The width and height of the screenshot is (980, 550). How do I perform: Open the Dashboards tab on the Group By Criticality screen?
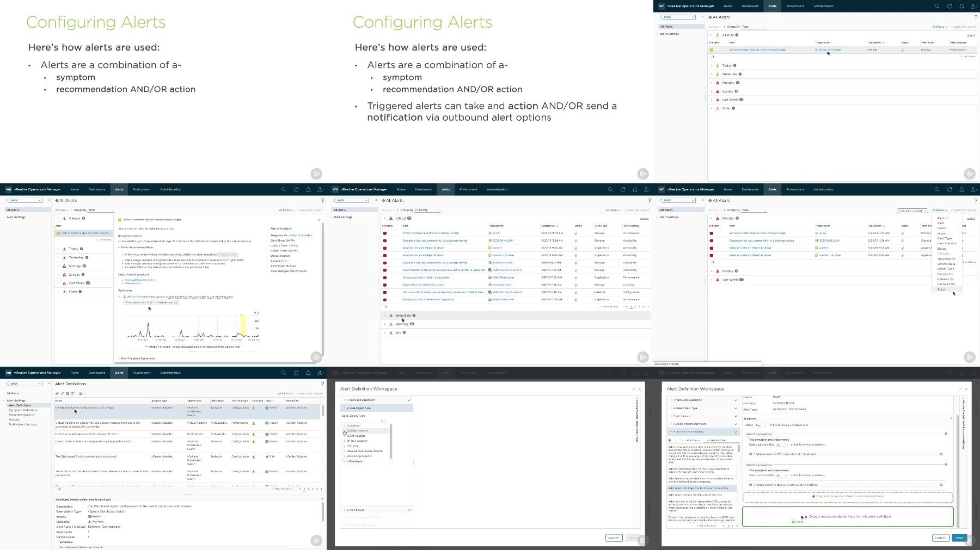coord(424,189)
